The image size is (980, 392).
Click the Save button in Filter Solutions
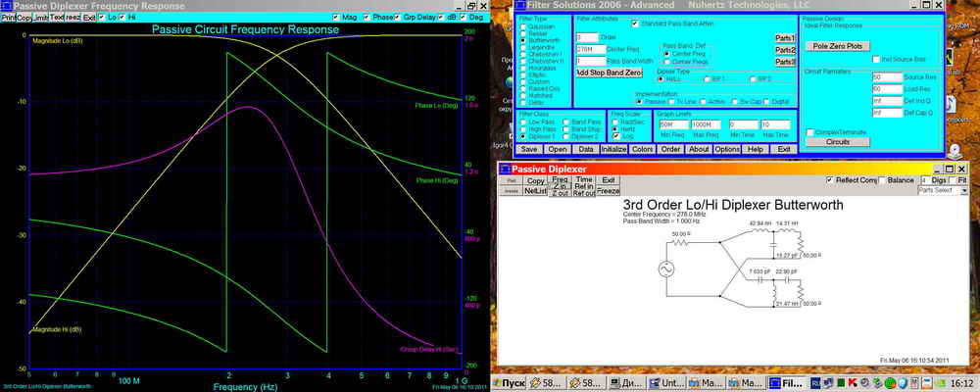pos(529,149)
